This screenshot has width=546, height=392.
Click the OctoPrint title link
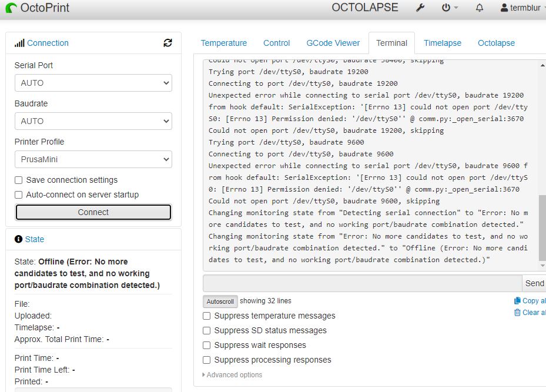[x=45, y=8]
